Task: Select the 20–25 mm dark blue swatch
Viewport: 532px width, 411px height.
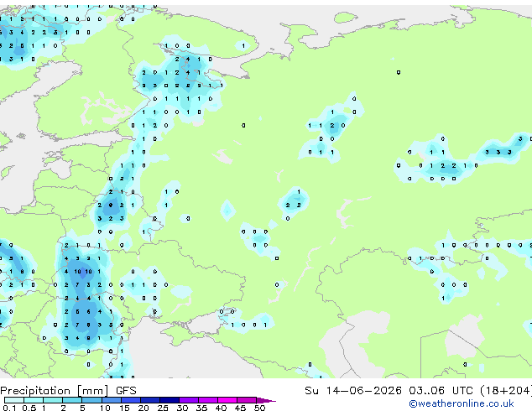Action: click(x=150, y=400)
